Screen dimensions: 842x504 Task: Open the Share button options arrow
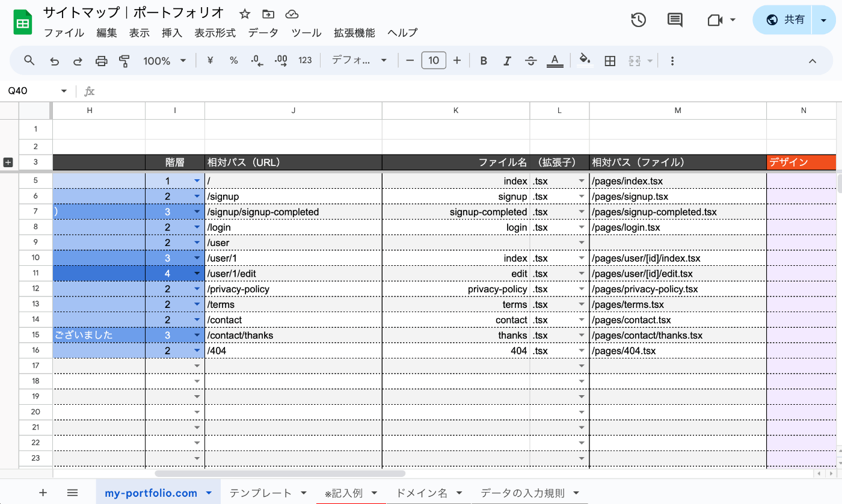coord(823,20)
